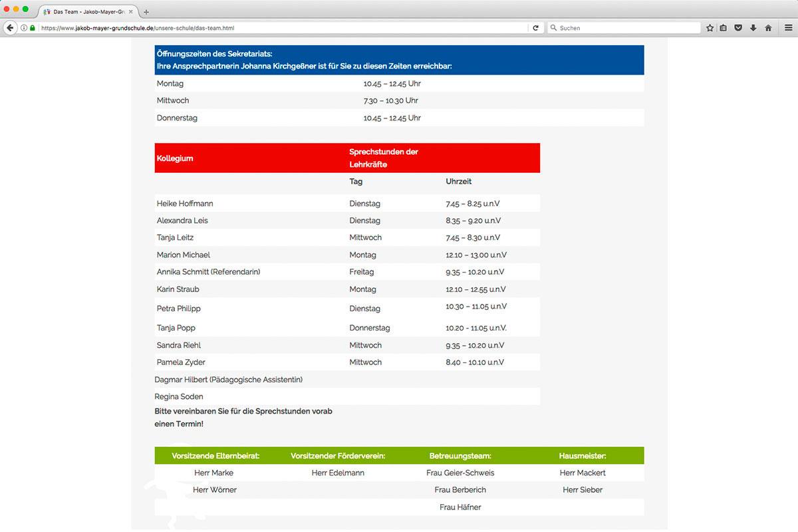Bookmark this page with the star icon
Image resolution: width=798 pixels, height=532 pixels.
tap(710, 28)
